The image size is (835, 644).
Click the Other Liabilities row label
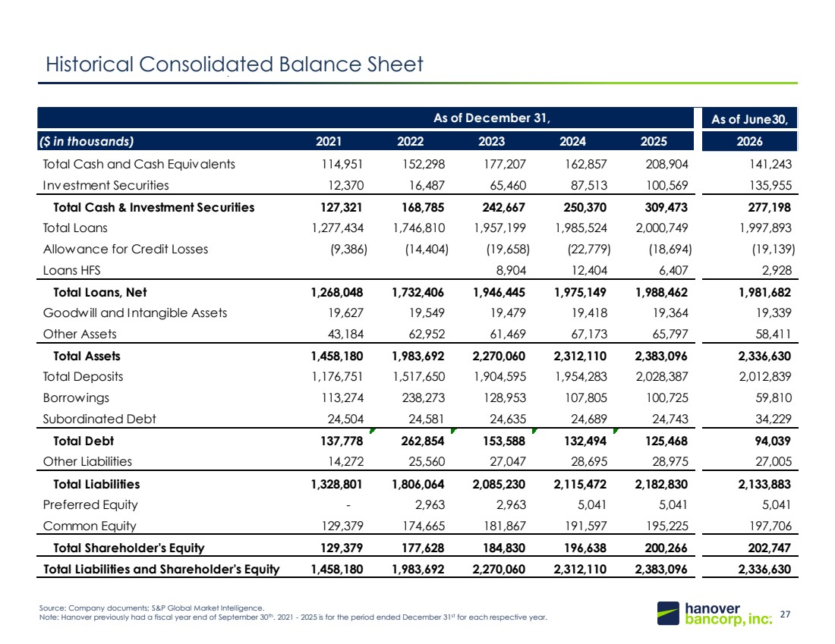[87, 462]
